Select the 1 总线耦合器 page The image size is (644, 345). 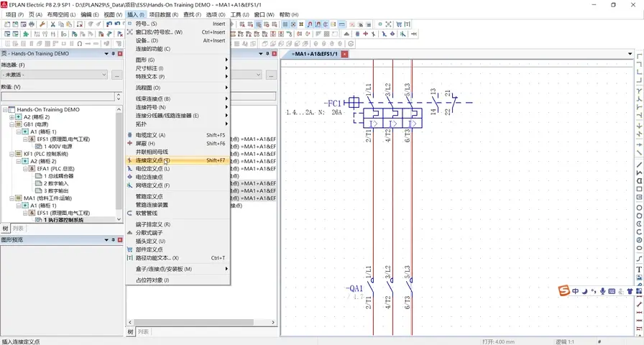(x=58, y=176)
